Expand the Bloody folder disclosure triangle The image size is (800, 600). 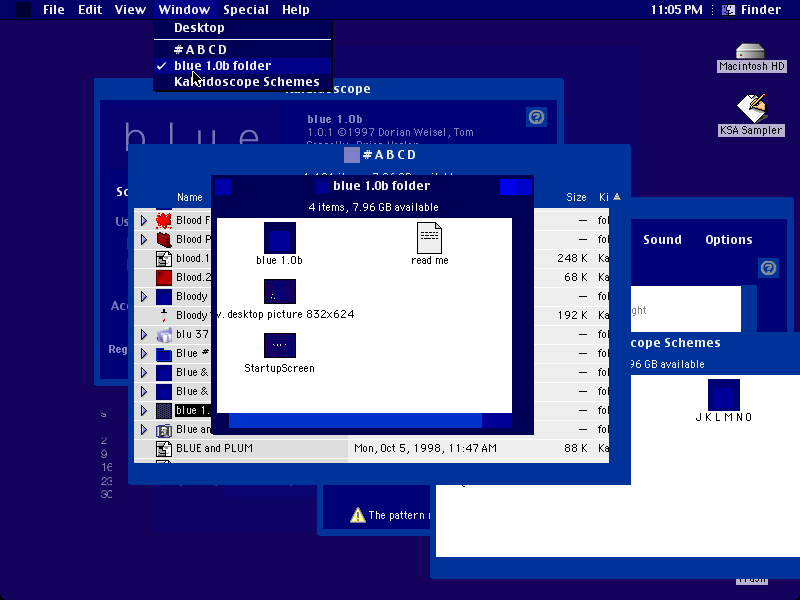(x=144, y=296)
